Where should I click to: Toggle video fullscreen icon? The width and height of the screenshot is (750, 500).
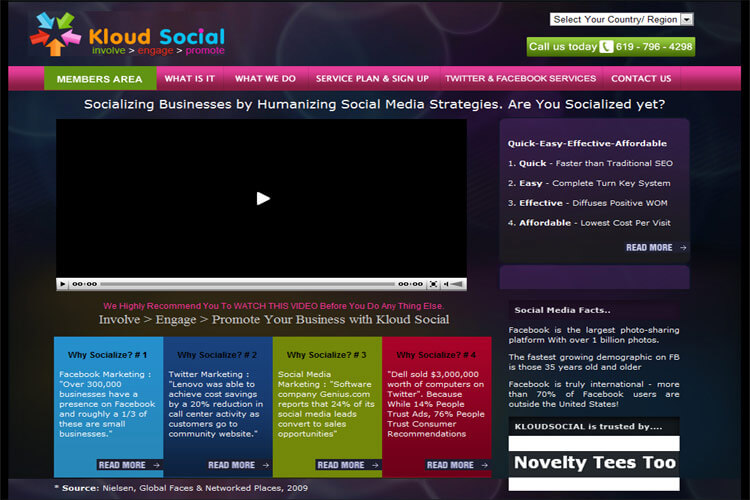tap(433, 284)
